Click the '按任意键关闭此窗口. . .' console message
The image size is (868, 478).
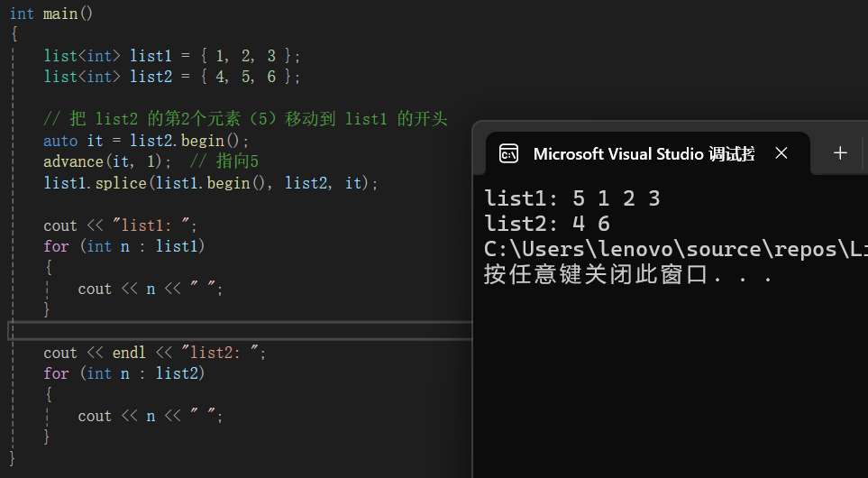point(627,275)
